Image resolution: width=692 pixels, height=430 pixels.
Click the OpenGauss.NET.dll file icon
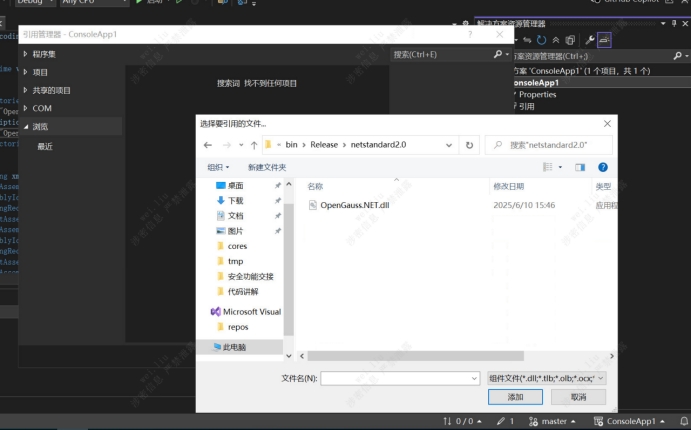tap(312, 205)
